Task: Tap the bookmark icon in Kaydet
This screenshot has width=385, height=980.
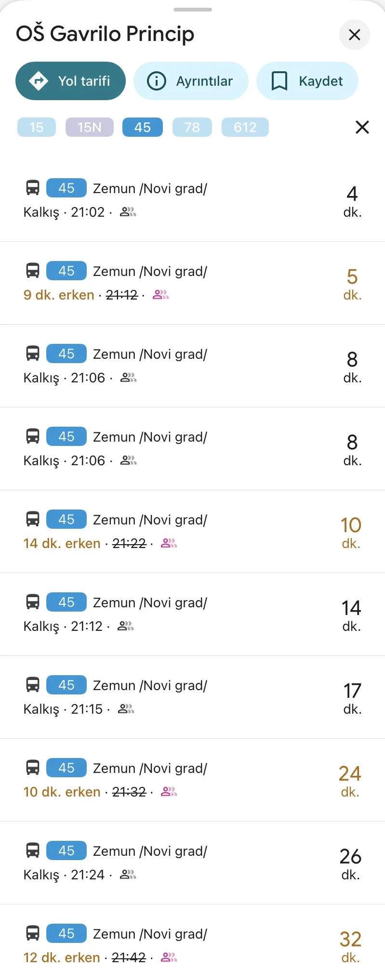Action: [279, 81]
